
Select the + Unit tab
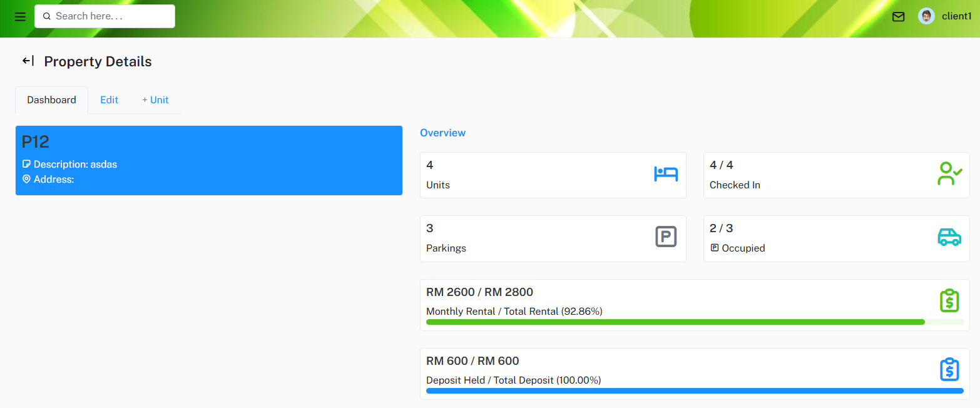pos(155,100)
